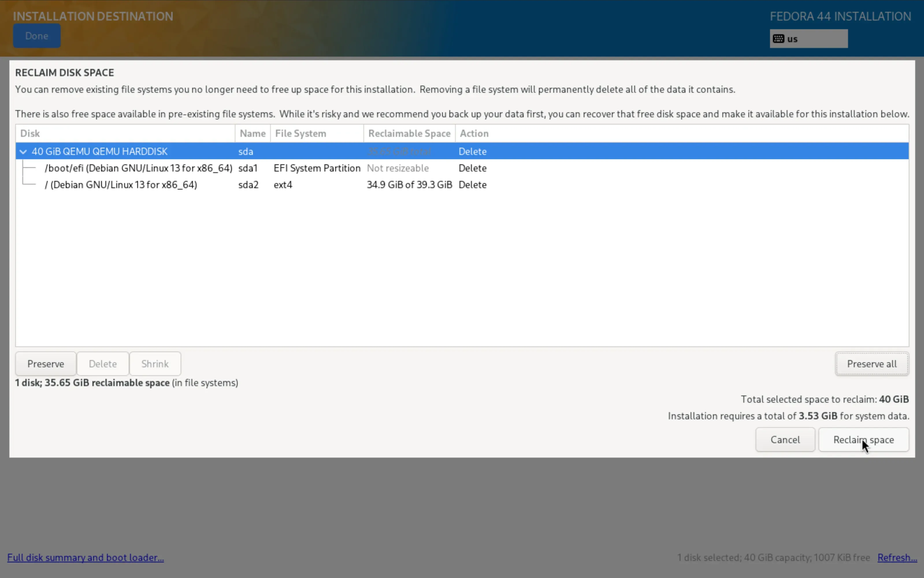
Task: Click the FEDORA 44 INSTALLATION title
Action: coord(840,16)
